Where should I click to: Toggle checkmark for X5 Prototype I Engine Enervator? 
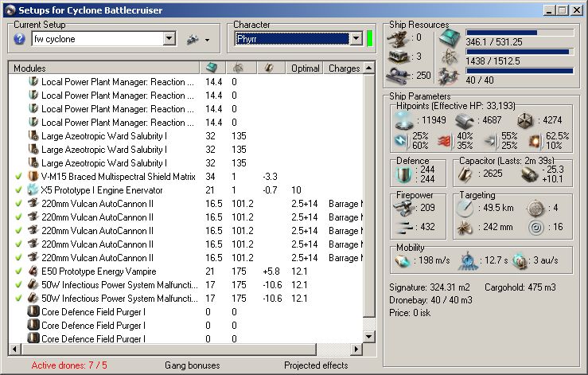pos(18,190)
